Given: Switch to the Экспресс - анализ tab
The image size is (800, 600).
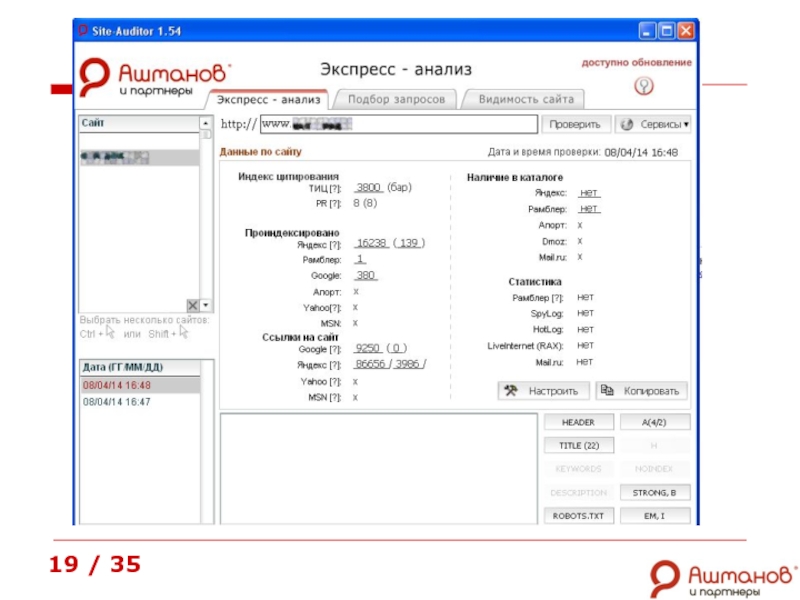Looking at the screenshot, I should click(268, 99).
